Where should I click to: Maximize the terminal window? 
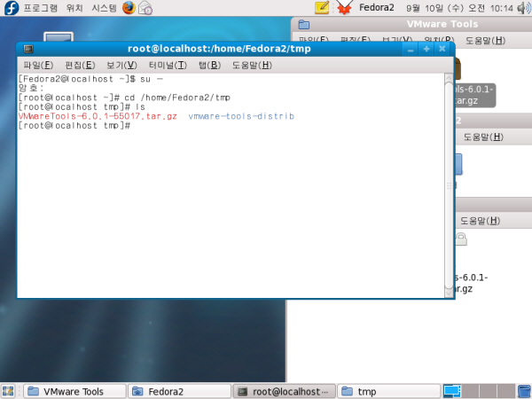click(x=426, y=50)
